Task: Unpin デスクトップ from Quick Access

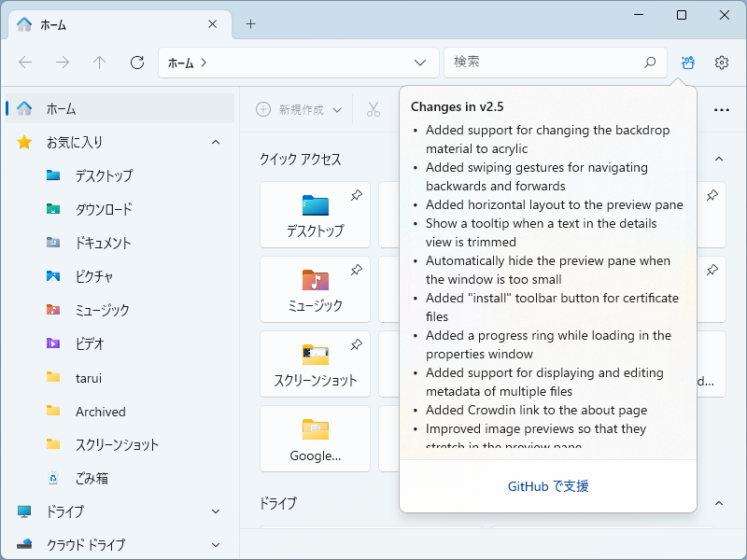Action: coord(356,197)
